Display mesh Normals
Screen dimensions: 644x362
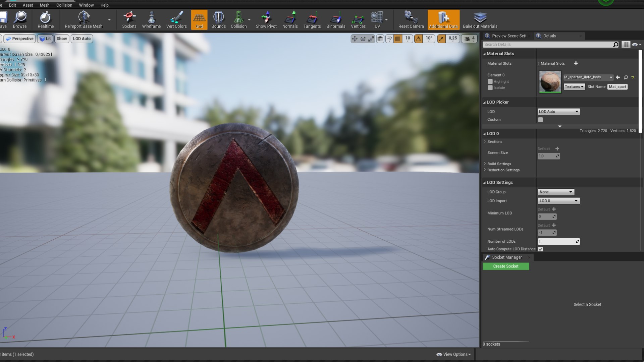tap(290, 19)
